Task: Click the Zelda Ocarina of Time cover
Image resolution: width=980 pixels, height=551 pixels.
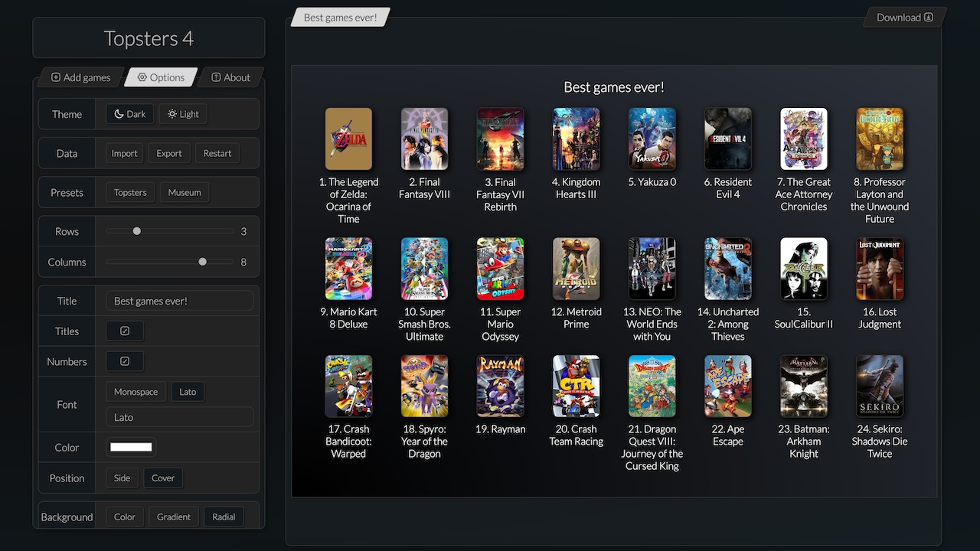Action: (348, 139)
